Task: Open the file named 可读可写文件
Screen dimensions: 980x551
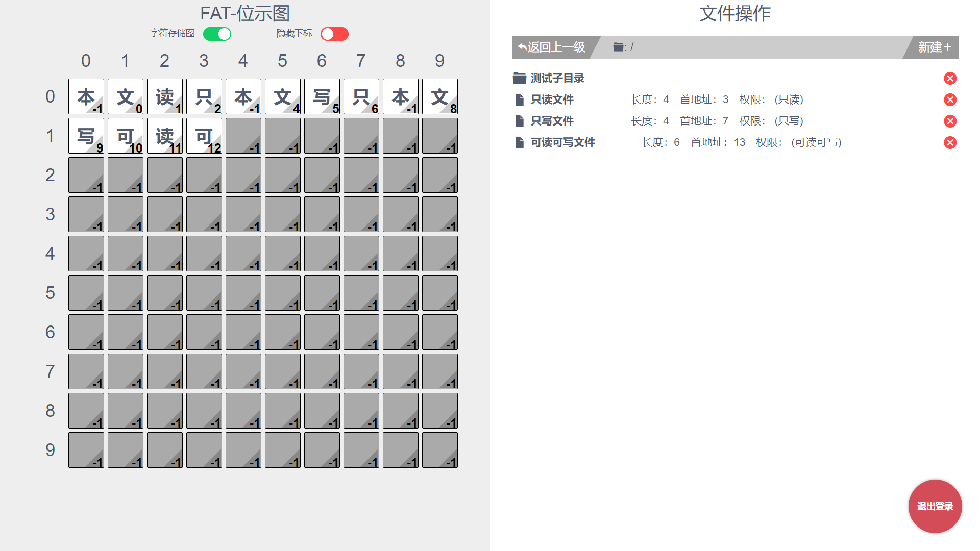Action: tap(562, 142)
